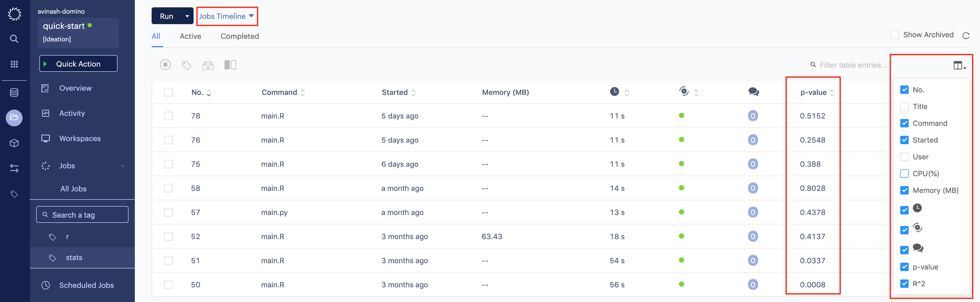Open the Run button dropdown arrow

187,16
